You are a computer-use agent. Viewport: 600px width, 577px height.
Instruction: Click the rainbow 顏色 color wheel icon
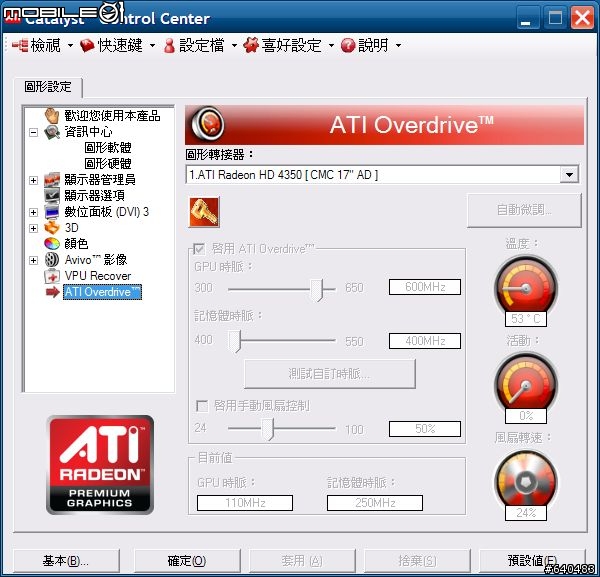click(52, 243)
